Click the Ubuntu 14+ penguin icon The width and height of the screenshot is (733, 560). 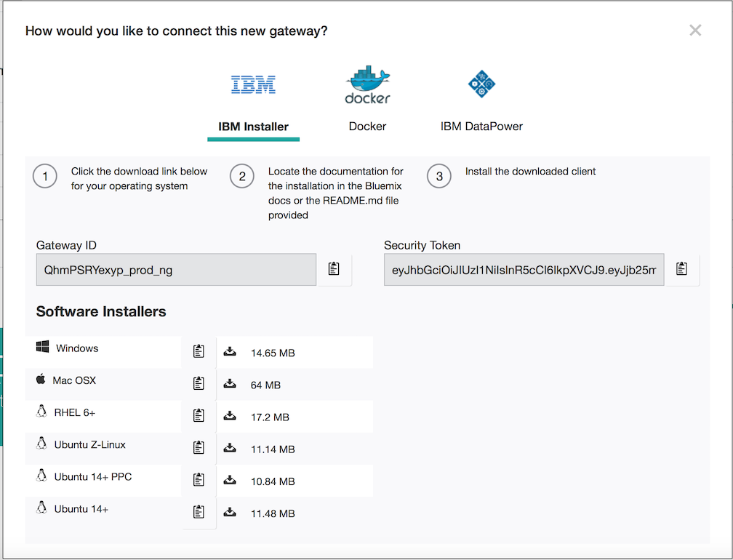[41, 508]
